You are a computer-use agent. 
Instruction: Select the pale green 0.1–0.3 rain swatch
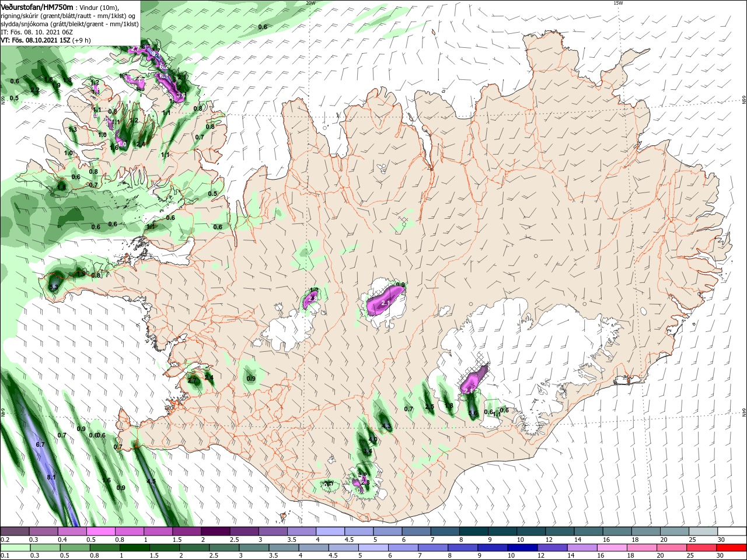[x=16, y=548]
